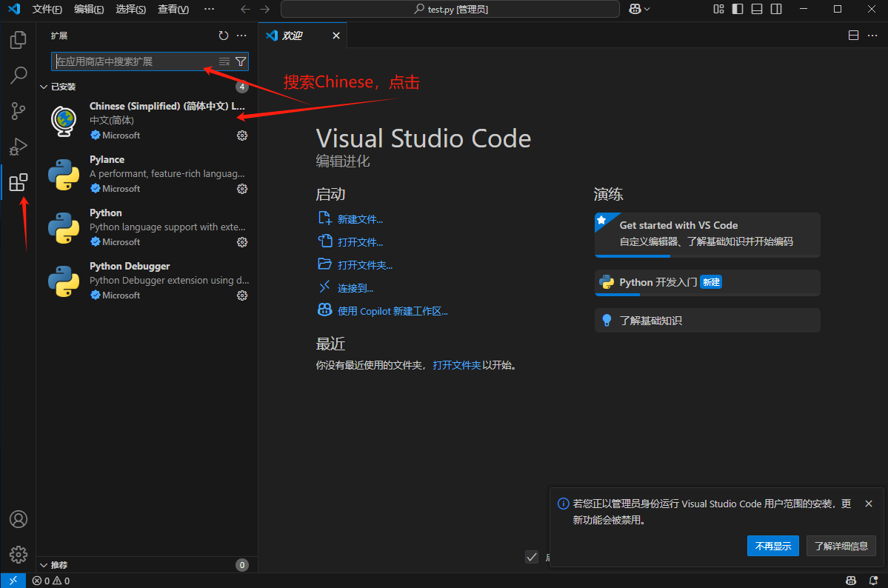Viewport: 888px width, 588px height.
Task: Click the test.py command center search bar
Action: (x=450, y=9)
